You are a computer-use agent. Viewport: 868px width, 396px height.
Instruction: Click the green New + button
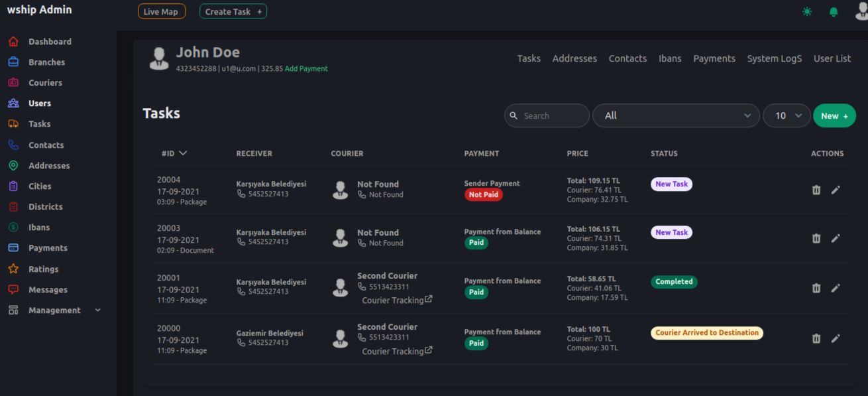[x=834, y=115]
